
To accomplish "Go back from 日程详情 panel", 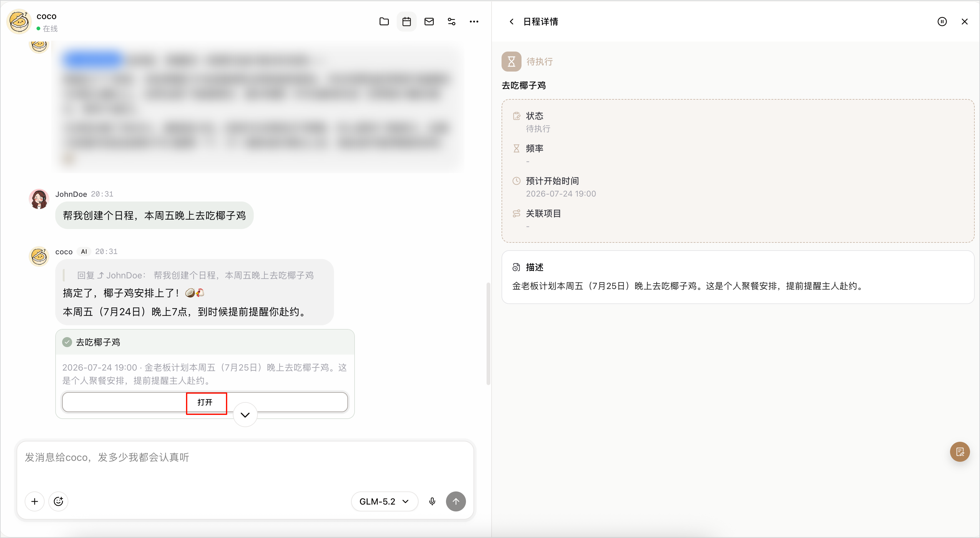I will point(512,22).
